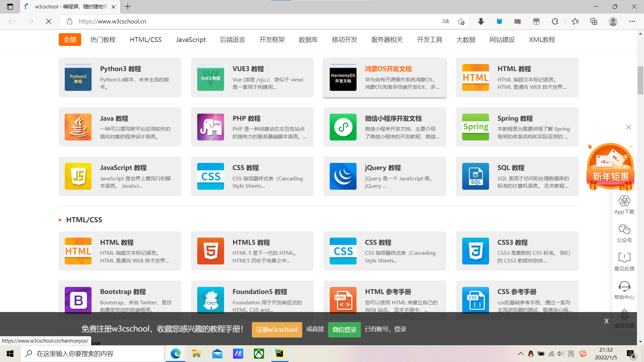644x362 pixels.
Task: Open browser downloads arrow icon
Action: (481, 21)
